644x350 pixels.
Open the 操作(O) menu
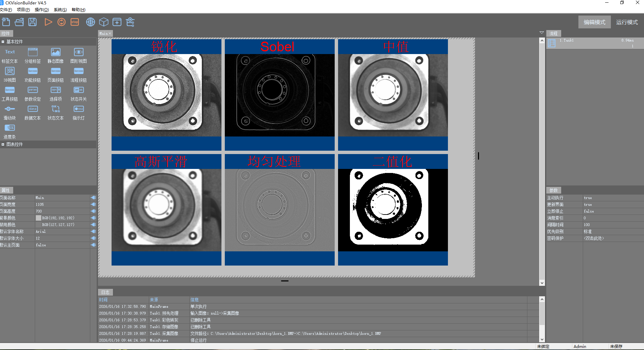[x=42, y=10]
